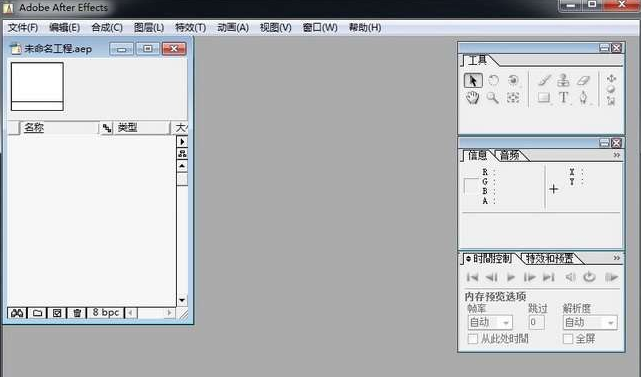Select the Pan Behind tool
This screenshot has width=641, height=377.
click(x=513, y=98)
